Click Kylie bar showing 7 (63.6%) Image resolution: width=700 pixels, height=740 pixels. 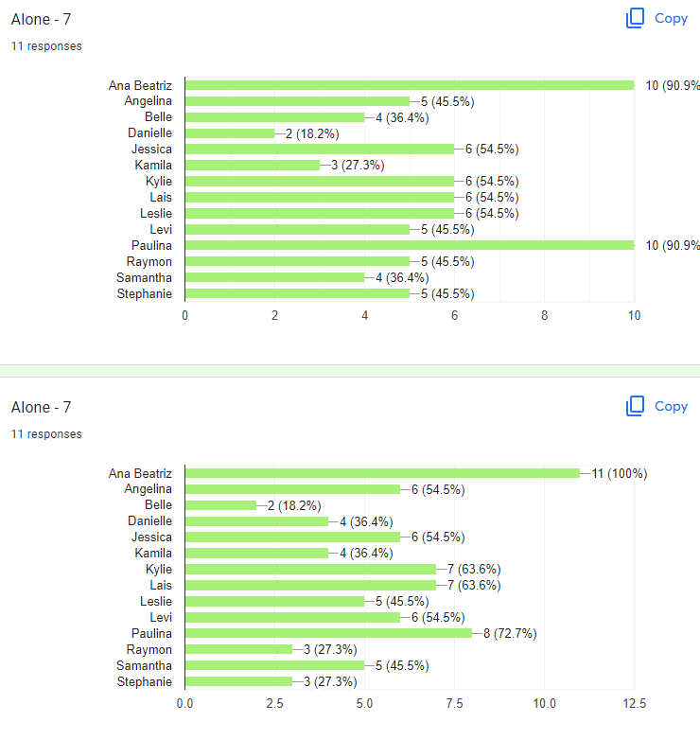pyautogui.click(x=311, y=569)
